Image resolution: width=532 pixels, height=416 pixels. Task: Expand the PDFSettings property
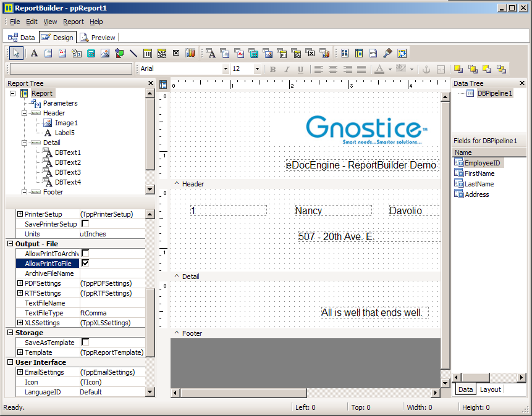[20, 283]
